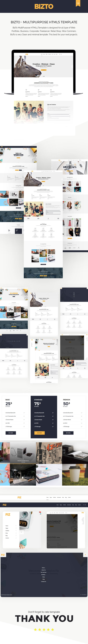
Task: Open Our Services in fullscreen overlay menu
Action: [43, 572]
